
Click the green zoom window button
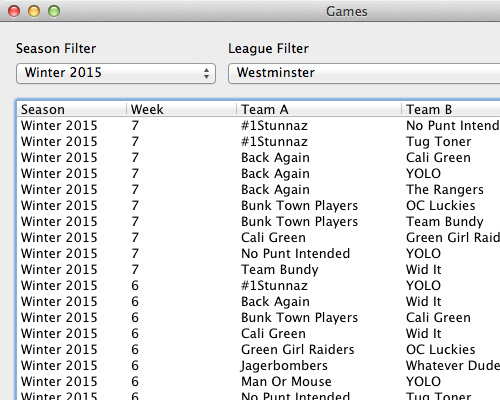click(x=54, y=11)
